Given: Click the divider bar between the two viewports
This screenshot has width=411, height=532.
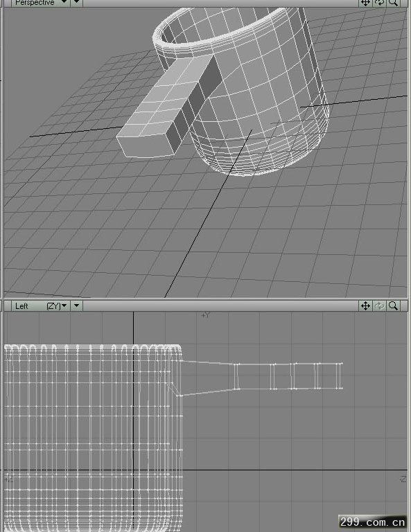Looking at the screenshot, I should (x=205, y=299).
